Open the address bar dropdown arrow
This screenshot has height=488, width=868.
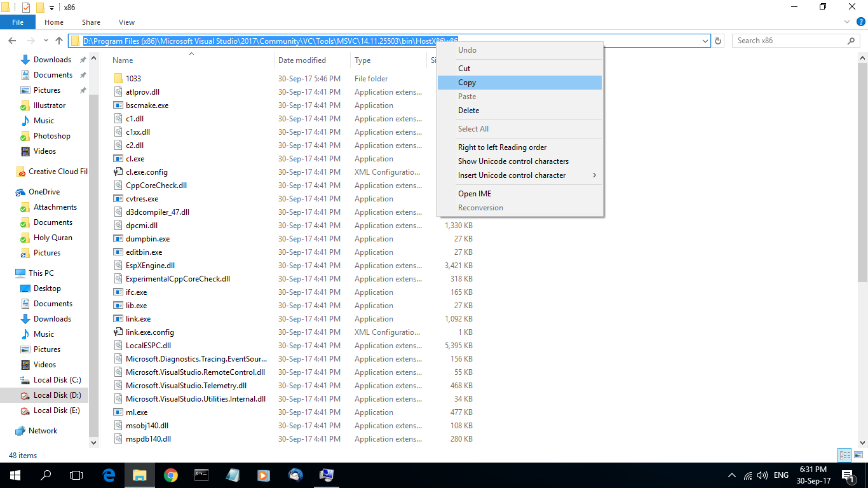tap(705, 40)
